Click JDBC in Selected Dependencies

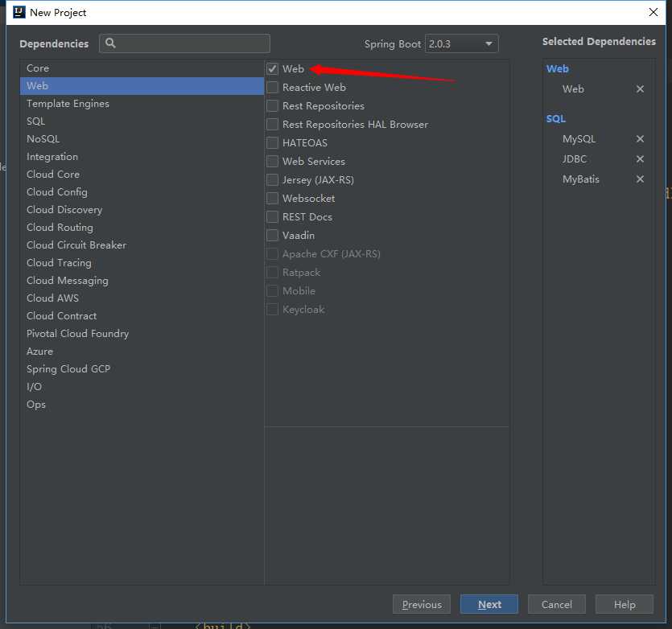[575, 159]
